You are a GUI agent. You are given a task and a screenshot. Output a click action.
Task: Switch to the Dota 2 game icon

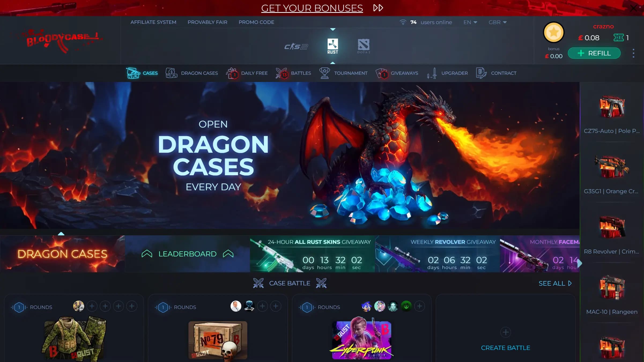364,46
